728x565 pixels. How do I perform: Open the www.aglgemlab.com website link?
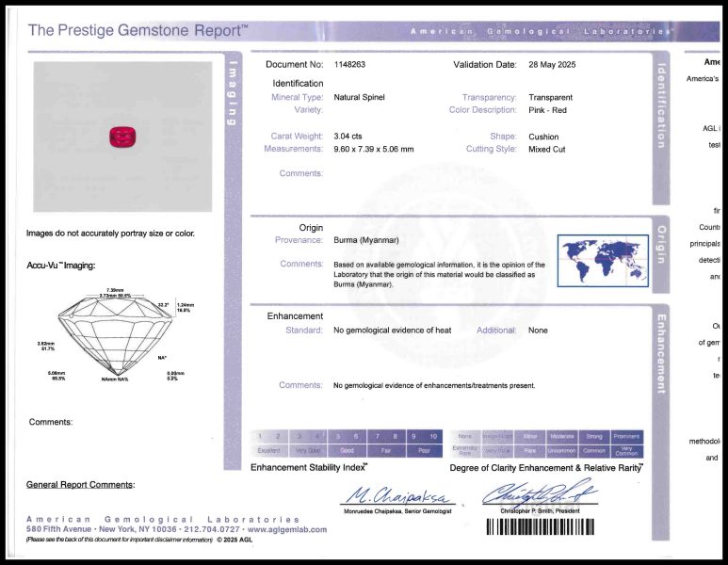(x=287, y=529)
